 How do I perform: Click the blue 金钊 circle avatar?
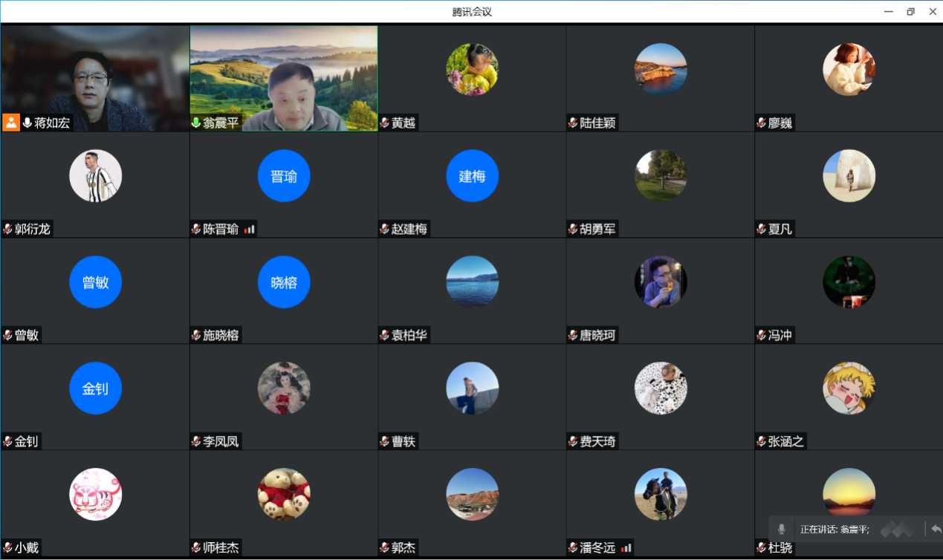point(95,388)
